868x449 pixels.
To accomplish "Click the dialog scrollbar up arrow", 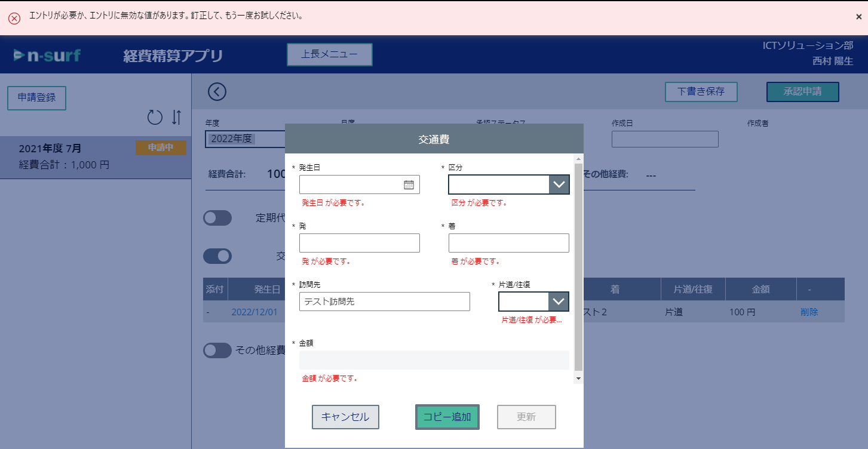I will (578, 158).
